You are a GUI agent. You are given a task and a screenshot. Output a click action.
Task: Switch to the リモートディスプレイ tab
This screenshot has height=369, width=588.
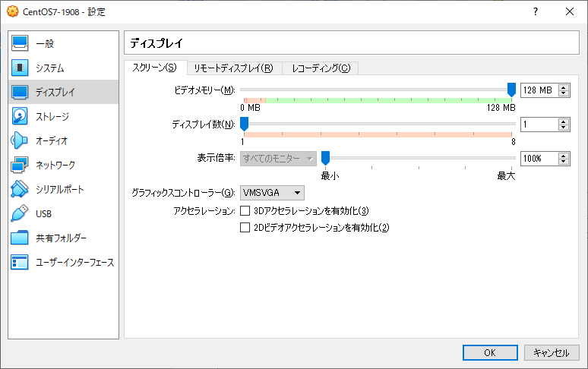tap(234, 68)
